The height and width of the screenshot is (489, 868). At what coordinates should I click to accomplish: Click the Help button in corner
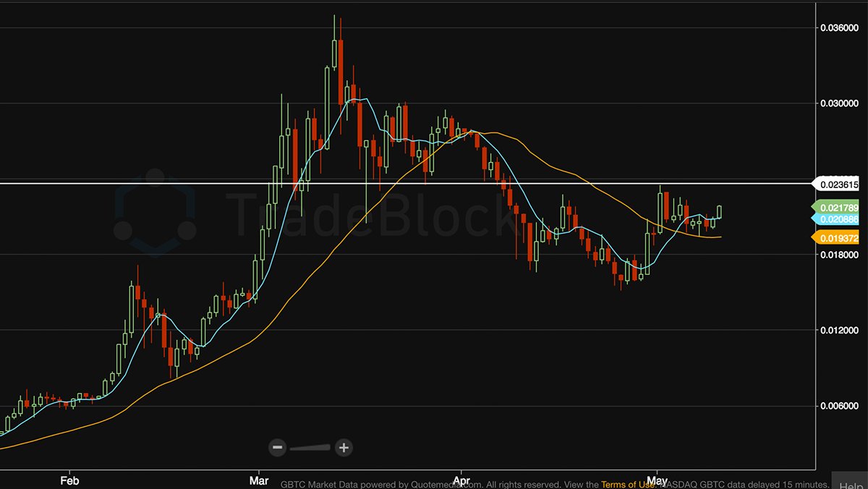[x=850, y=481]
